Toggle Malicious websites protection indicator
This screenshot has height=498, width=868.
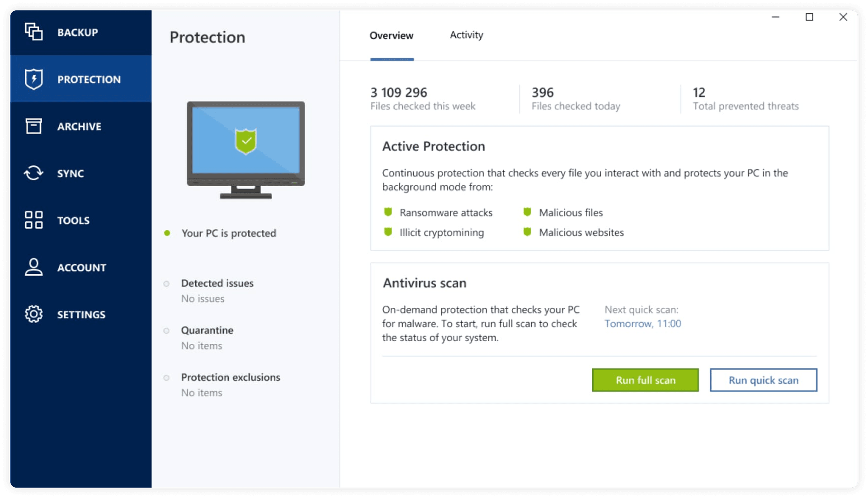coord(527,232)
